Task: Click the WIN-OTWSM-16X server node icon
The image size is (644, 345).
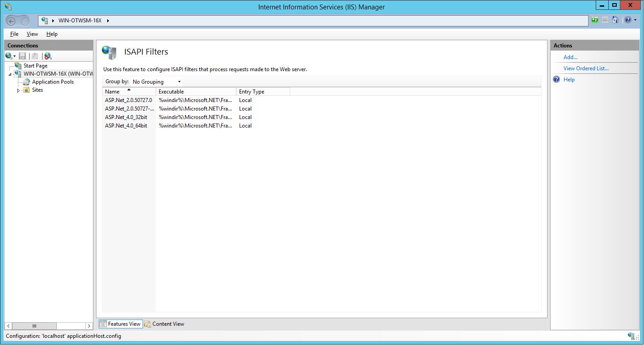Action: pyautogui.click(x=18, y=74)
